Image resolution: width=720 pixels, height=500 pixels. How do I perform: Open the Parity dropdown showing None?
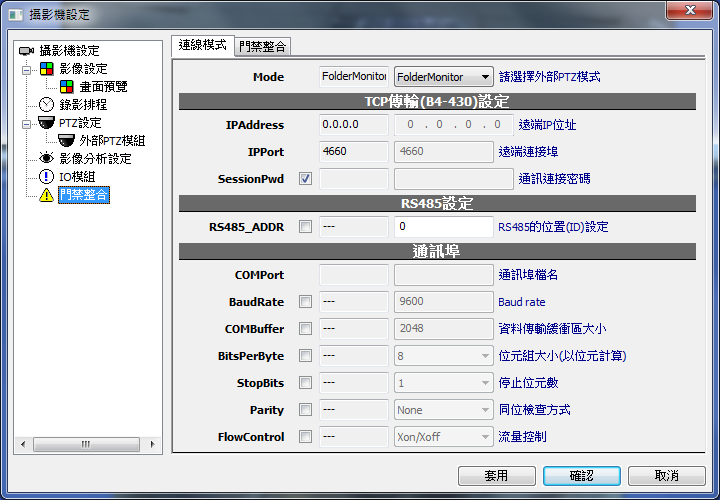coord(444,410)
